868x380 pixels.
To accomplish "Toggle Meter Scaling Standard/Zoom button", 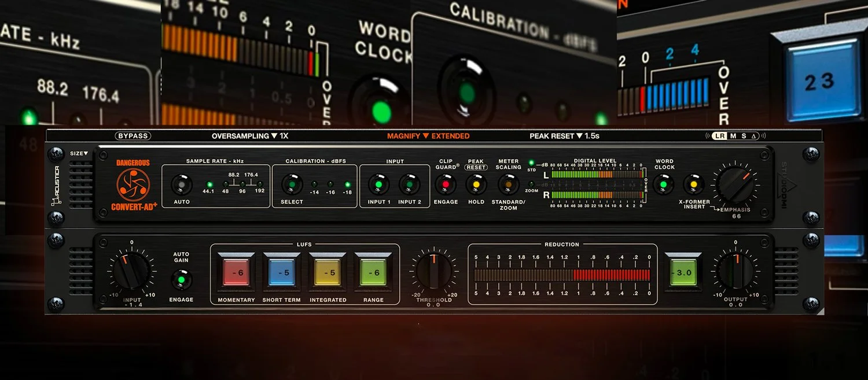I will [509, 185].
